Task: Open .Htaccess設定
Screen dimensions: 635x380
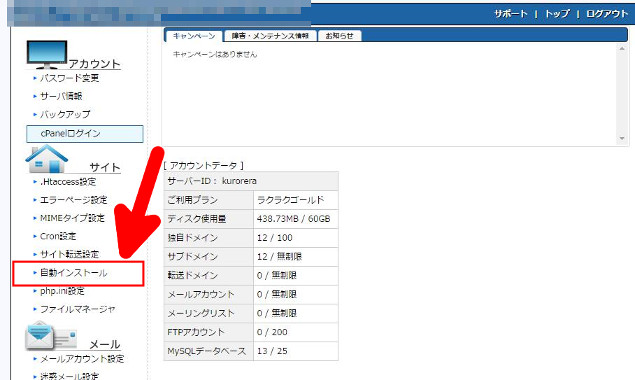Action: pos(68,182)
